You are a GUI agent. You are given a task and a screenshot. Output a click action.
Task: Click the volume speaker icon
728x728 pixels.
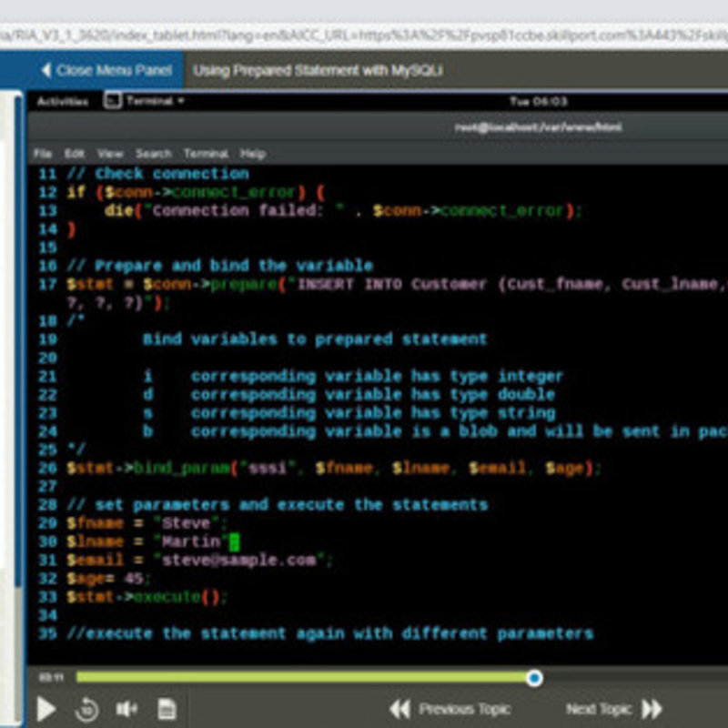tap(126, 709)
